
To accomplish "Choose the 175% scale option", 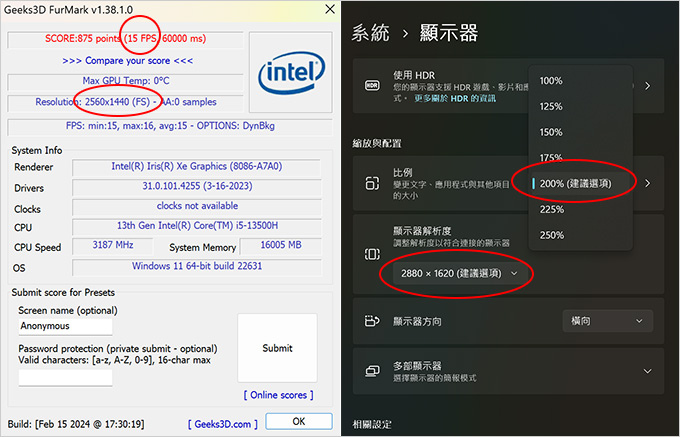I will pyautogui.click(x=580, y=157).
